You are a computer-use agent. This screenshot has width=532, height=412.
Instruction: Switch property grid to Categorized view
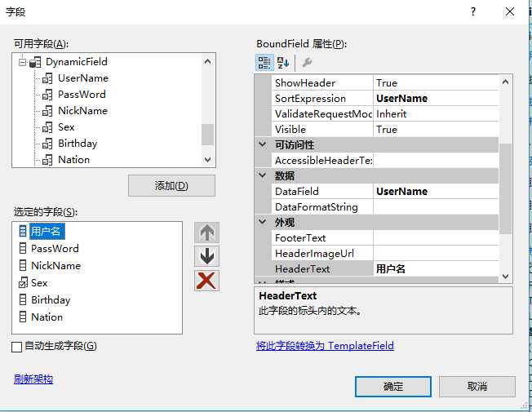coord(264,63)
